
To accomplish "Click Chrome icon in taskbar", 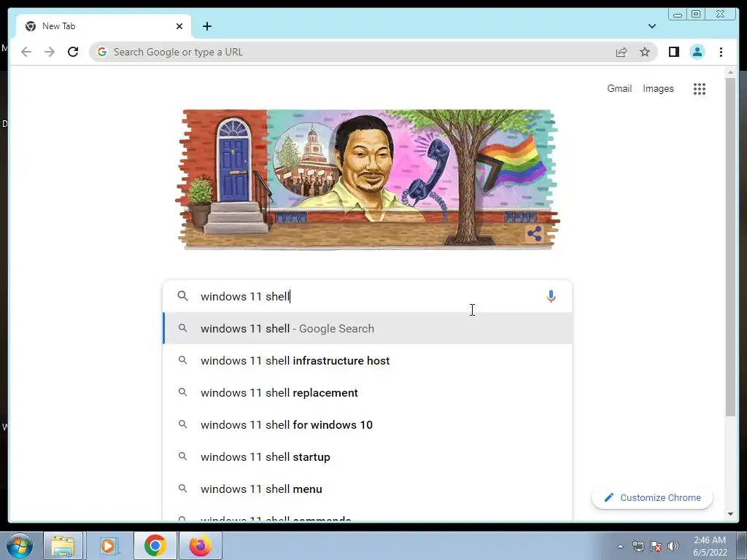I will (155, 545).
